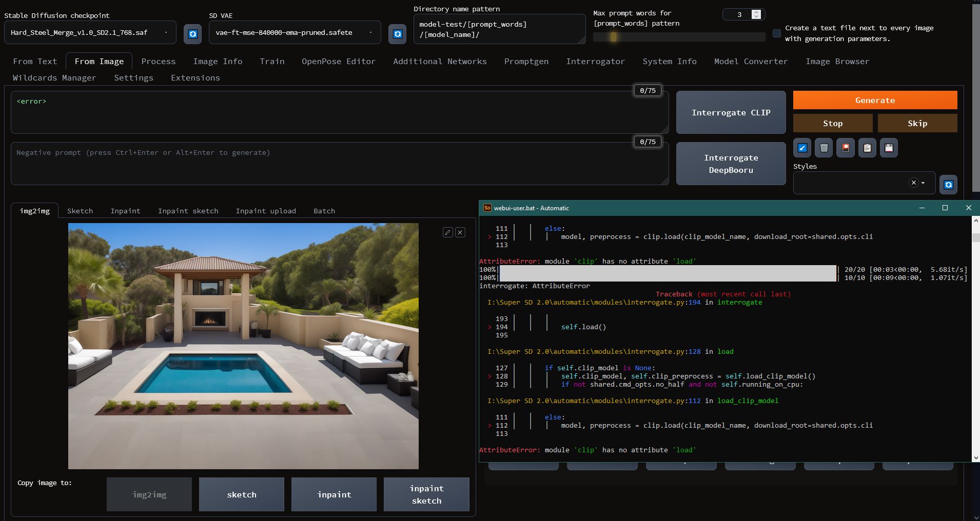Show extra networks via the red card icon
Screen dimensions: 980x521
(846, 148)
